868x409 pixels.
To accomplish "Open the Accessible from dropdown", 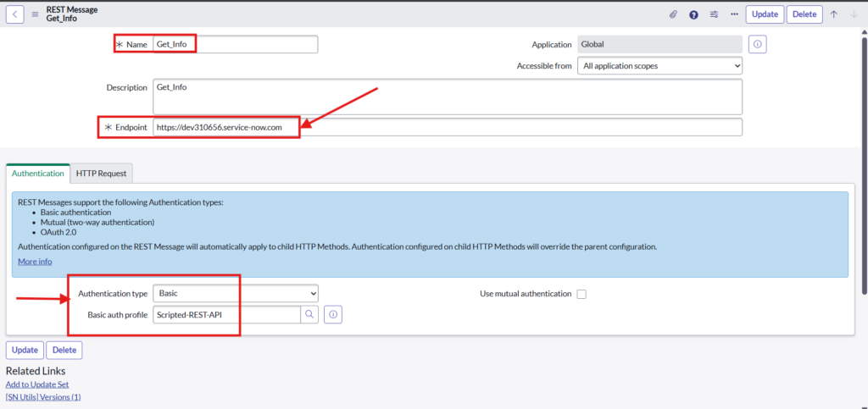I will pyautogui.click(x=659, y=65).
